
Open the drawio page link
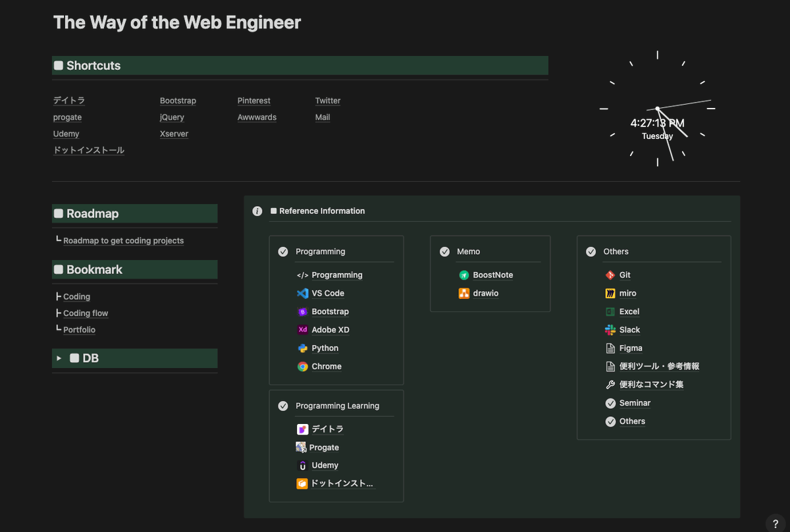486,294
